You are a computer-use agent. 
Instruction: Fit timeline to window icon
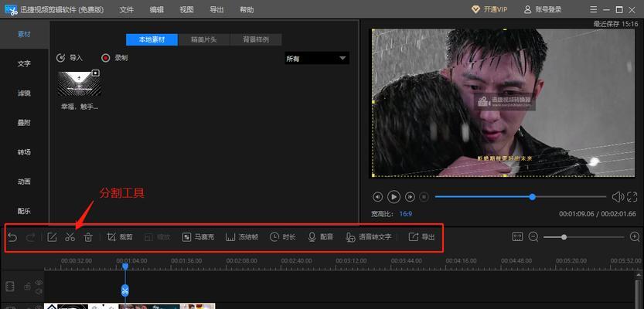click(517, 237)
